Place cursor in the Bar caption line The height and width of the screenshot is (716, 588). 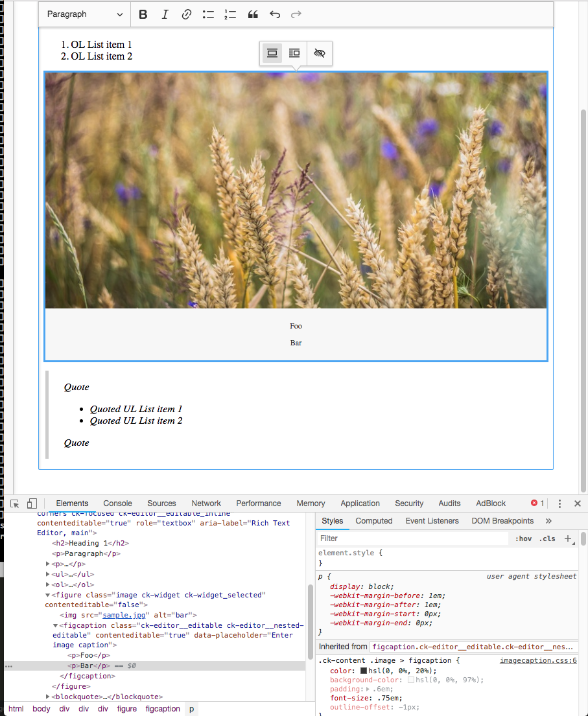click(x=296, y=343)
